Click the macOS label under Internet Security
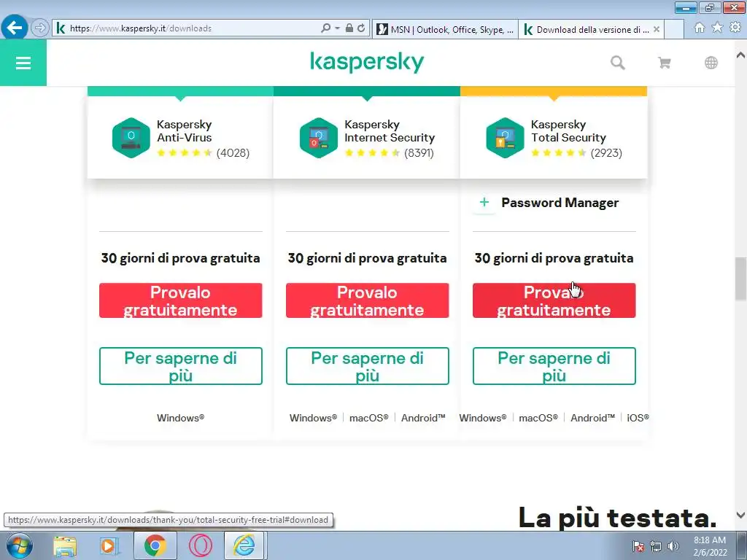Viewport: 747px width, 560px height. click(x=368, y=418)
